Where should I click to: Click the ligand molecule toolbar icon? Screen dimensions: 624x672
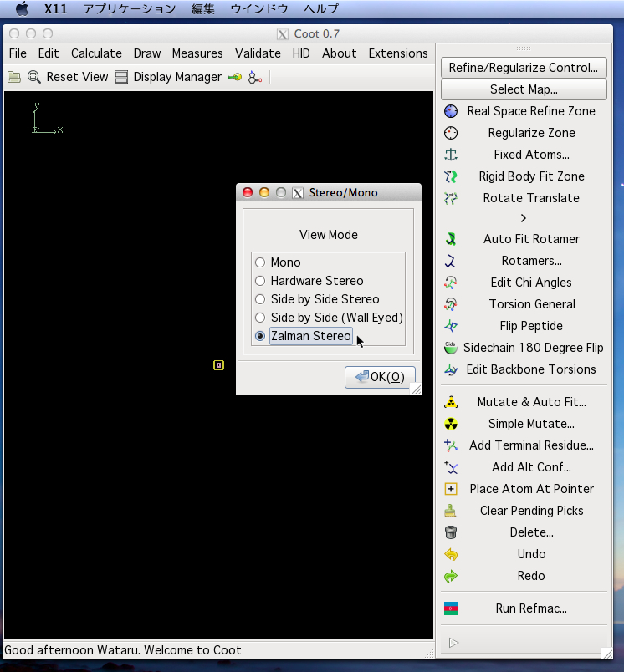(255, 77)
